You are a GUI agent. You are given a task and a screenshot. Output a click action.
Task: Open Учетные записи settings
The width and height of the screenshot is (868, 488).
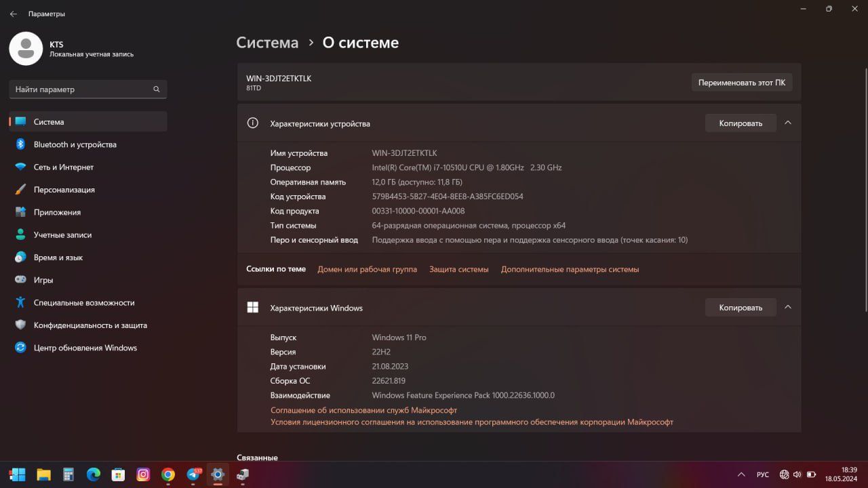click(x=88, y=235)
